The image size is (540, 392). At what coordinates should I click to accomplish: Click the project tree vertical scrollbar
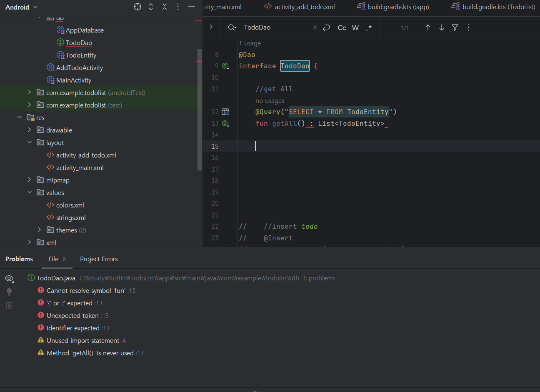[200, 109]
